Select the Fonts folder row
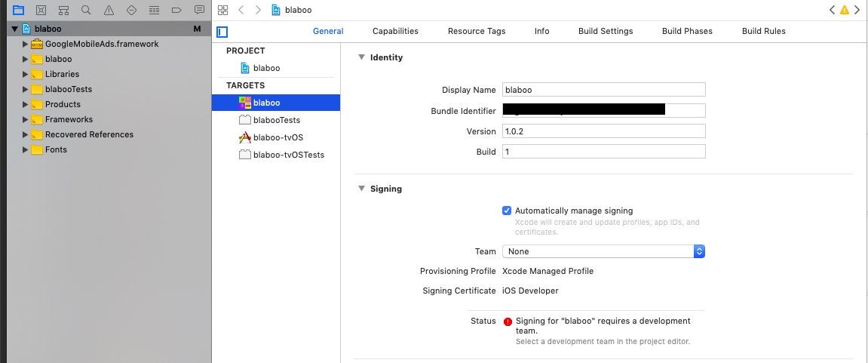868x363 pixels. [109, 149]
